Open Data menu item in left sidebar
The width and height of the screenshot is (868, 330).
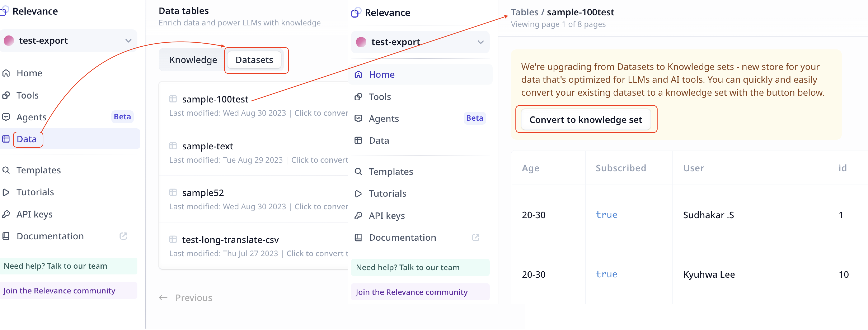[70, 139]
